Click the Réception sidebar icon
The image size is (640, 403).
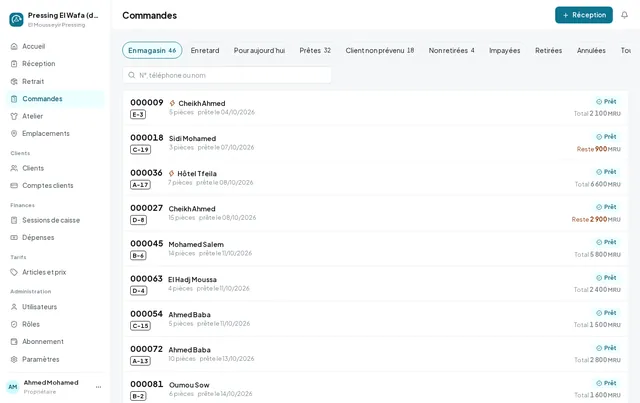[14, 64]
